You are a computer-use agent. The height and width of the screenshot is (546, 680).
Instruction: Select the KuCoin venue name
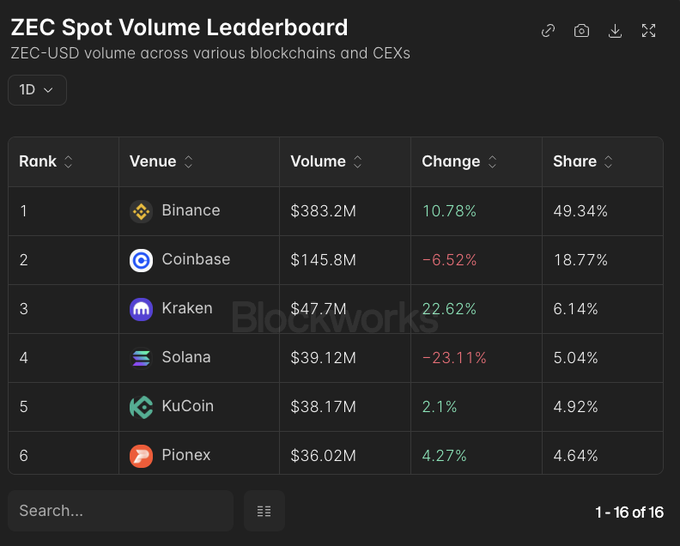(x=188, y=406)
